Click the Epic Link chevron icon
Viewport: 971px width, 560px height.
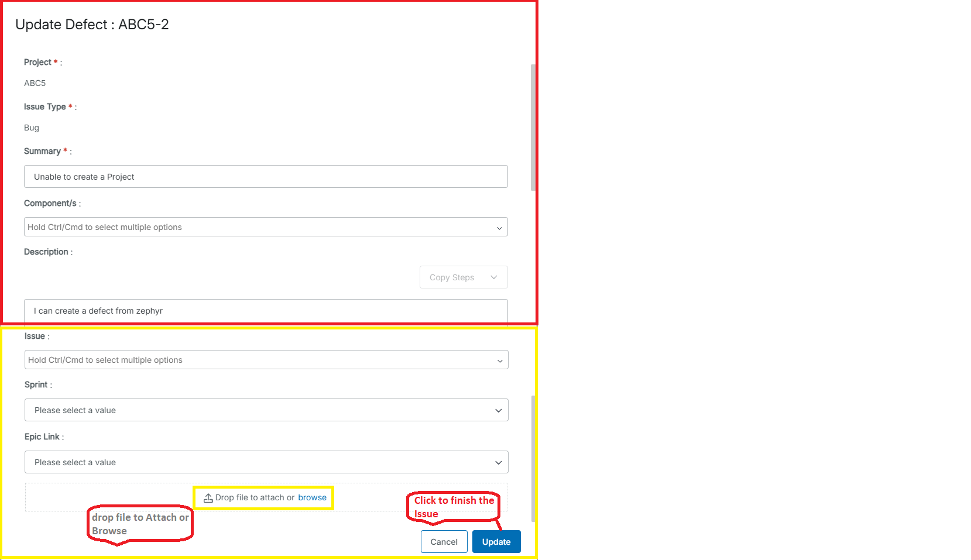[x=499, y=462]
